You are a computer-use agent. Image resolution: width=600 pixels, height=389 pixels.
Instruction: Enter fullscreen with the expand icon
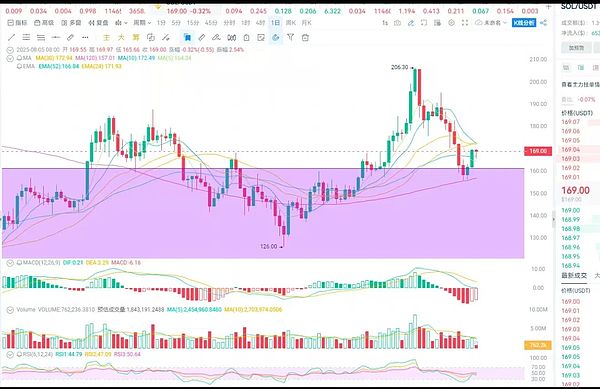(x=465, y=23)
